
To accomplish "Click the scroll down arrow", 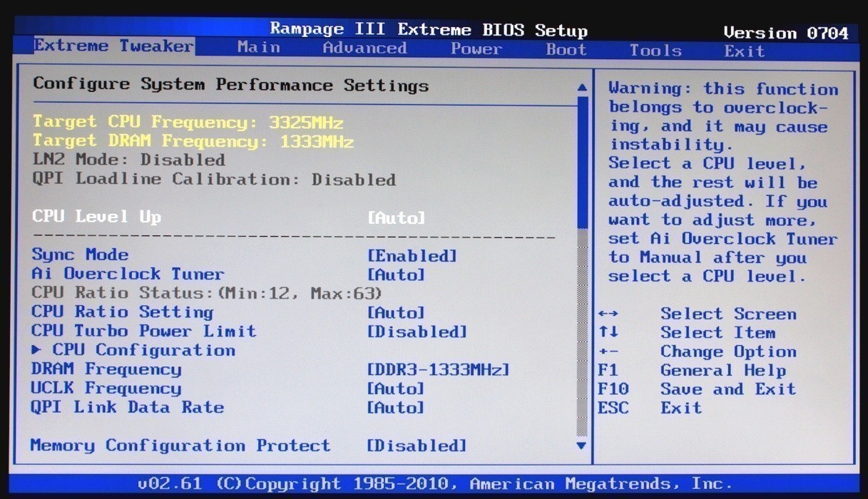I will pyautogui.click(x=582, y=446).
